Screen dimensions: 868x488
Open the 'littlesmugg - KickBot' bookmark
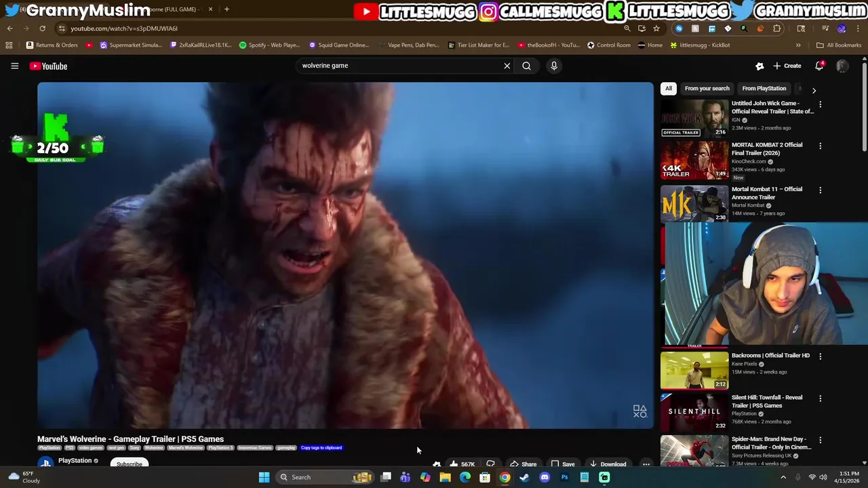tap(700, 45)
